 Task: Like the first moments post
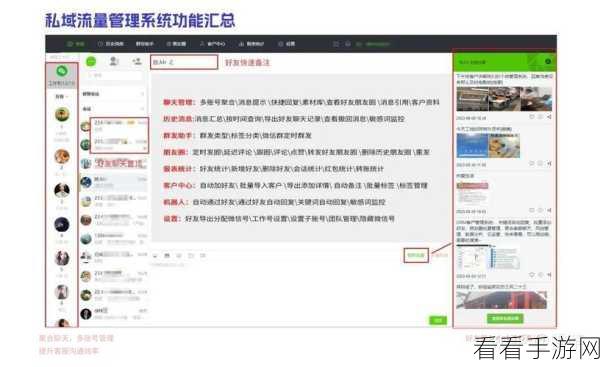[532, 117]
